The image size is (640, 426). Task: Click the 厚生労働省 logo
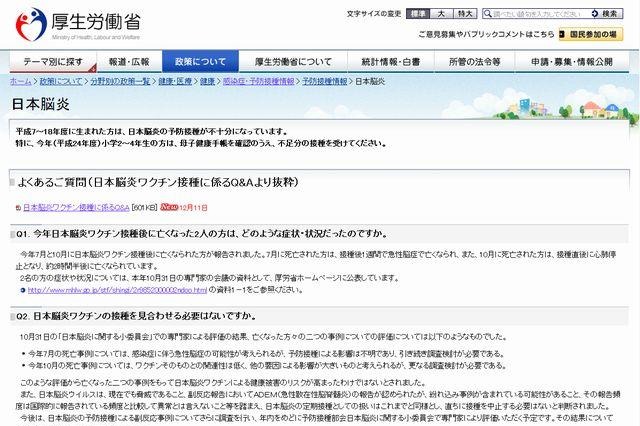(66, 22)
